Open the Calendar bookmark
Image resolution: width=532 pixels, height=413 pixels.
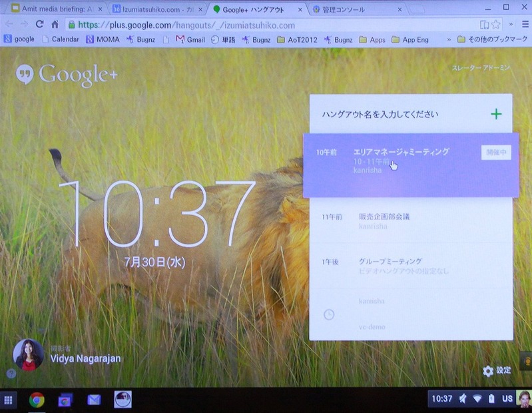[61, 39]
